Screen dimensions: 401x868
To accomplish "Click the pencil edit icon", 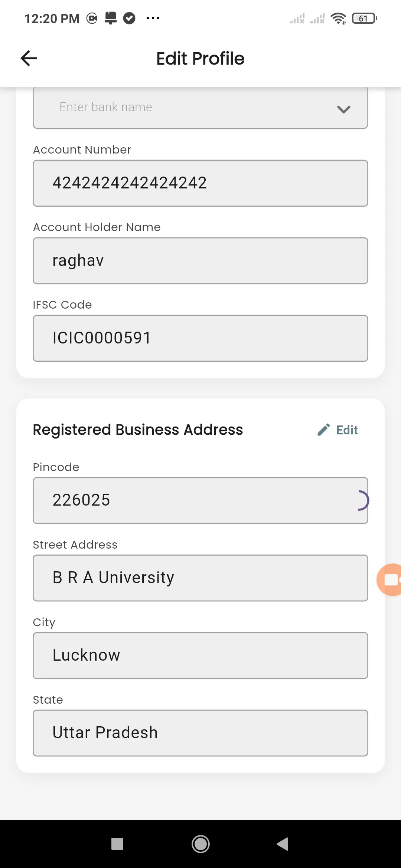I will 323,430.
